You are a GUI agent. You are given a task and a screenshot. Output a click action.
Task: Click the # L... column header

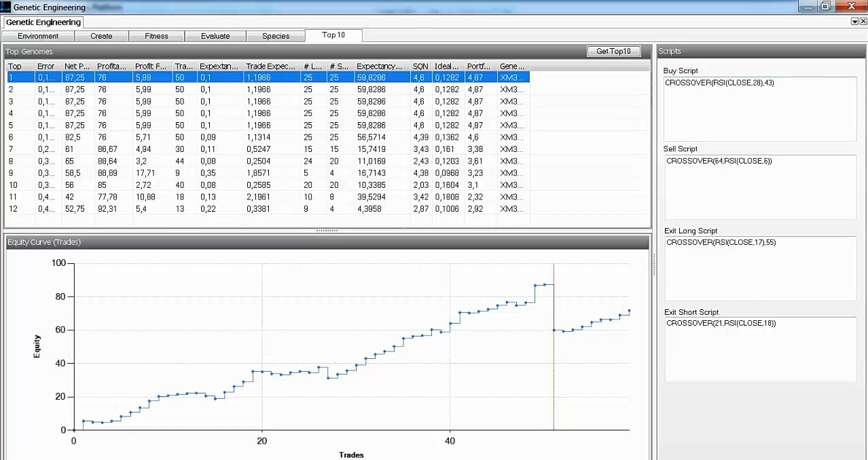tap(314, 66)
